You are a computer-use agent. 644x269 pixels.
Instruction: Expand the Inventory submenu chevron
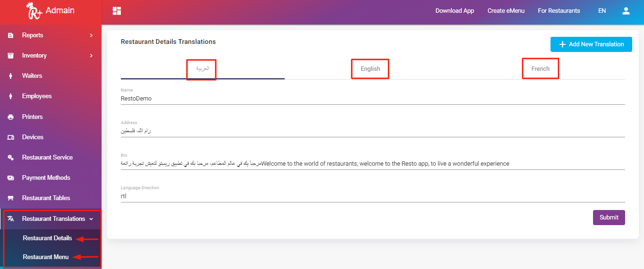point(91,56)
